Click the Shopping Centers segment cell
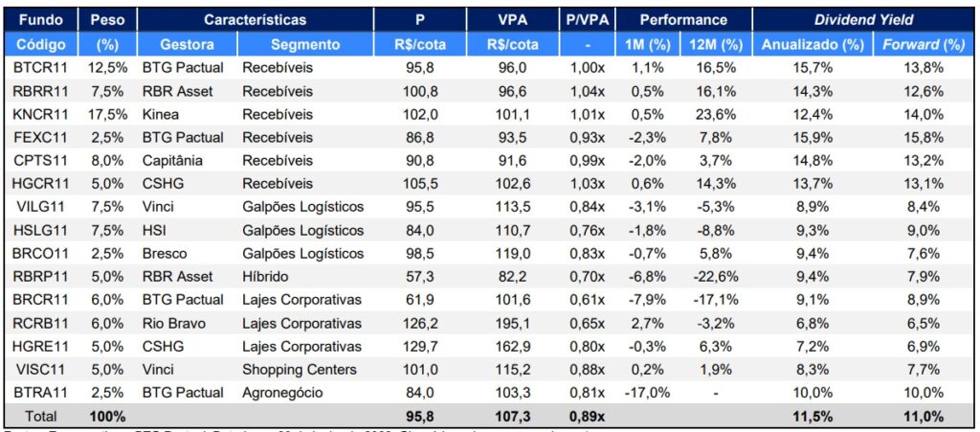Viewport: 980px width, 432px height. [x=300, y=370]
